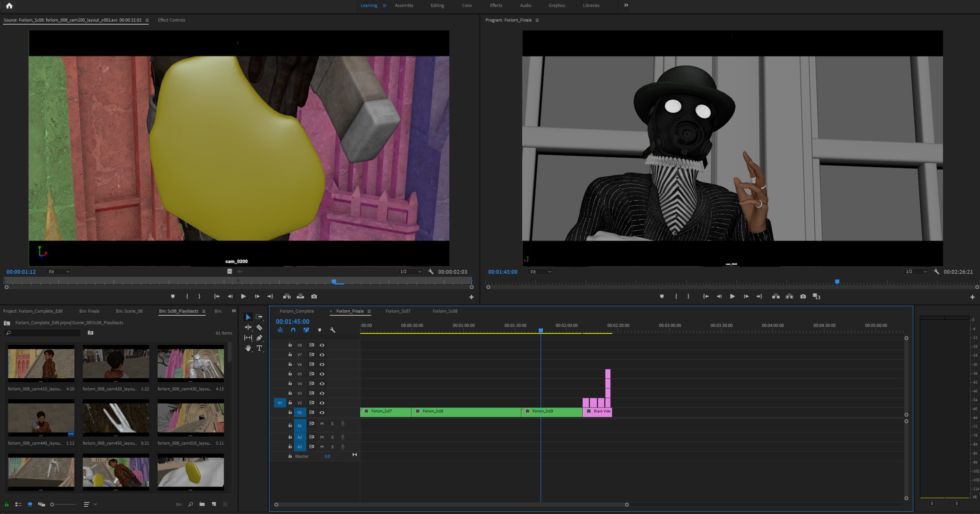Toggle lock on video track V3
Viewport: 980px width, 514px height.
click(x=290, y=393)
